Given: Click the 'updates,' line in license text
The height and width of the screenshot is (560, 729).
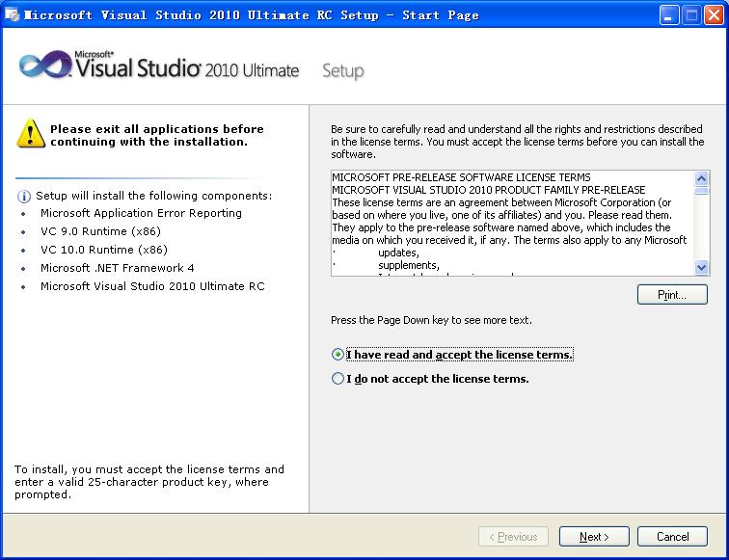Looking at the screenshot, I should (x=398, y=253).
